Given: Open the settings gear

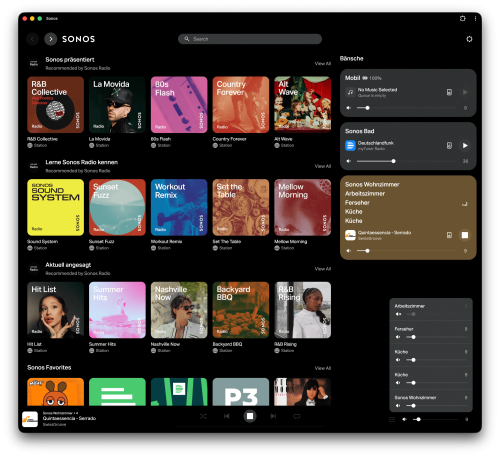Looking at the screenshot, I should click(x=469, y=39).
